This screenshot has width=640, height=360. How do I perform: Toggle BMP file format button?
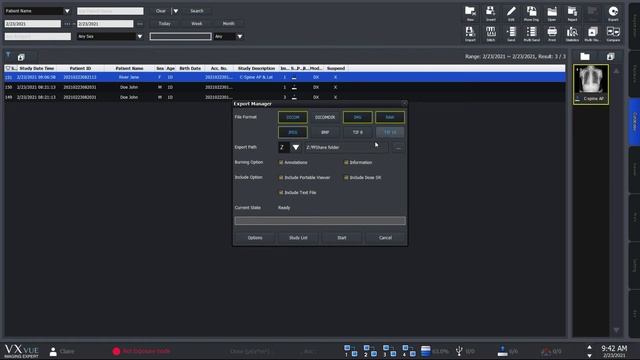click(x=325, y=132)
